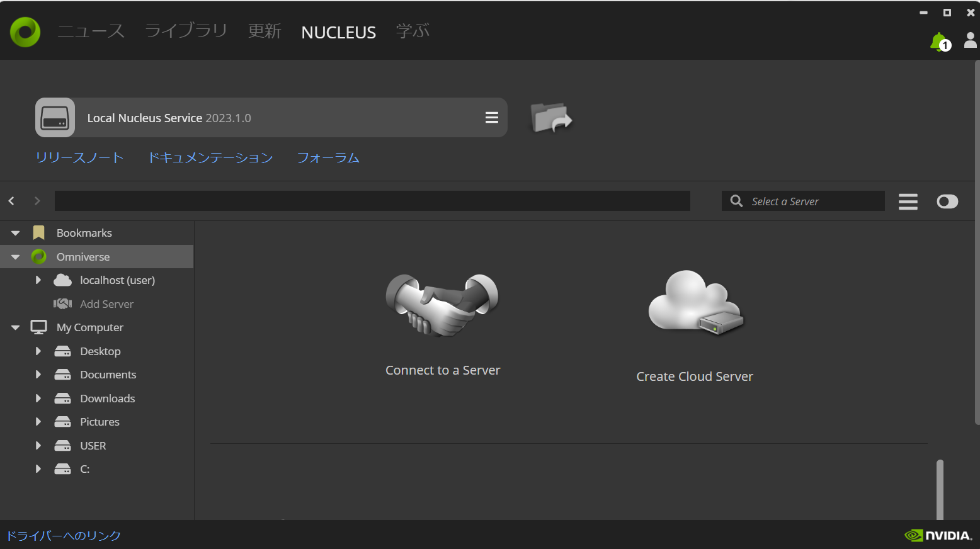
Task: Click the Local Nucleus Service drive icon
Action: click(x=55, y=118)
